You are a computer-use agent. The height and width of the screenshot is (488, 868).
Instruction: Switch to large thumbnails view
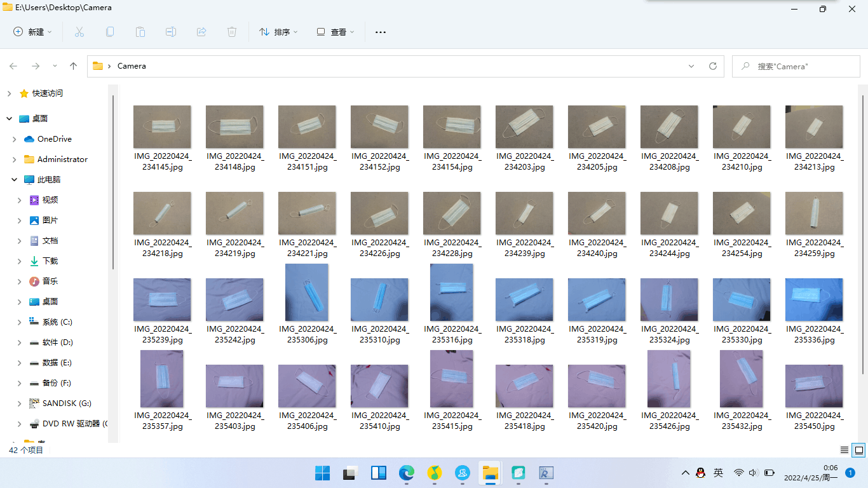[x=858, y=450]
